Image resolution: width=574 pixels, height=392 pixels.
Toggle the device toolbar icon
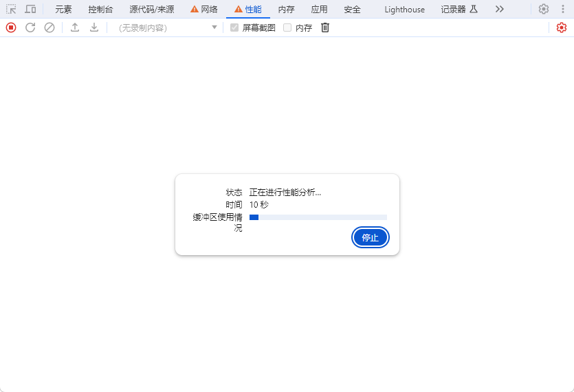coord(30,9)
